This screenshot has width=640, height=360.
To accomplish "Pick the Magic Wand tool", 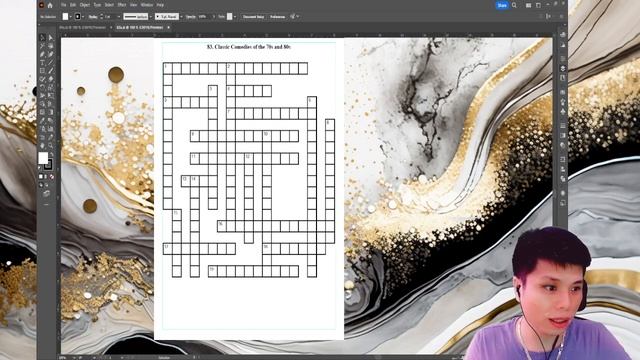I will point(42,46).
